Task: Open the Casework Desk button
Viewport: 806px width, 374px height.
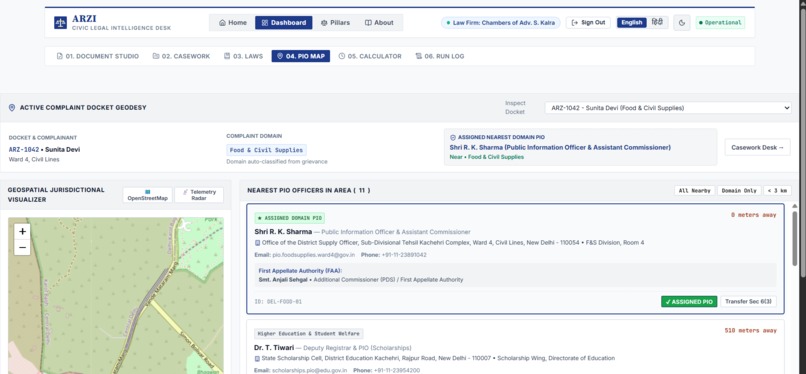Action: tap(757, 147)
